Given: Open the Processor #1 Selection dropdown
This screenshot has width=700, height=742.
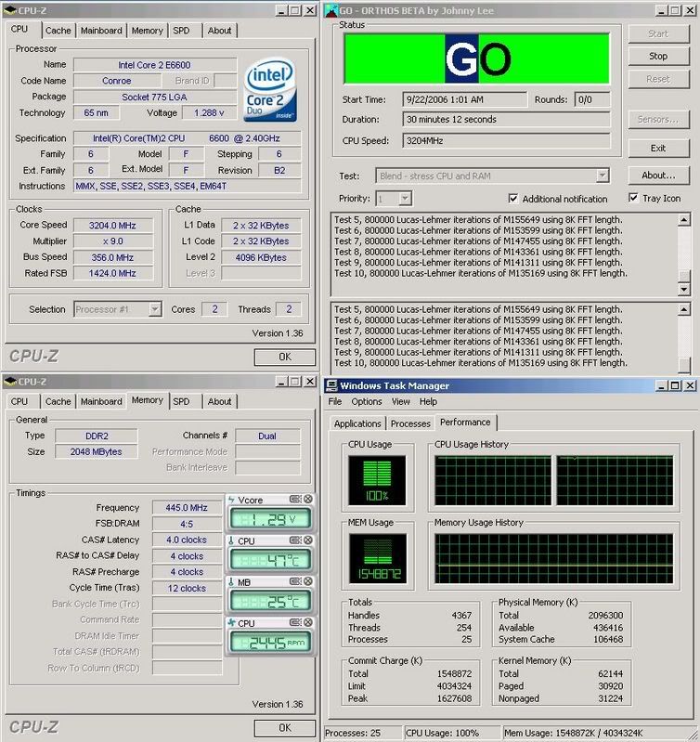Looking at the screenshot, I should [x=155, y=309].
